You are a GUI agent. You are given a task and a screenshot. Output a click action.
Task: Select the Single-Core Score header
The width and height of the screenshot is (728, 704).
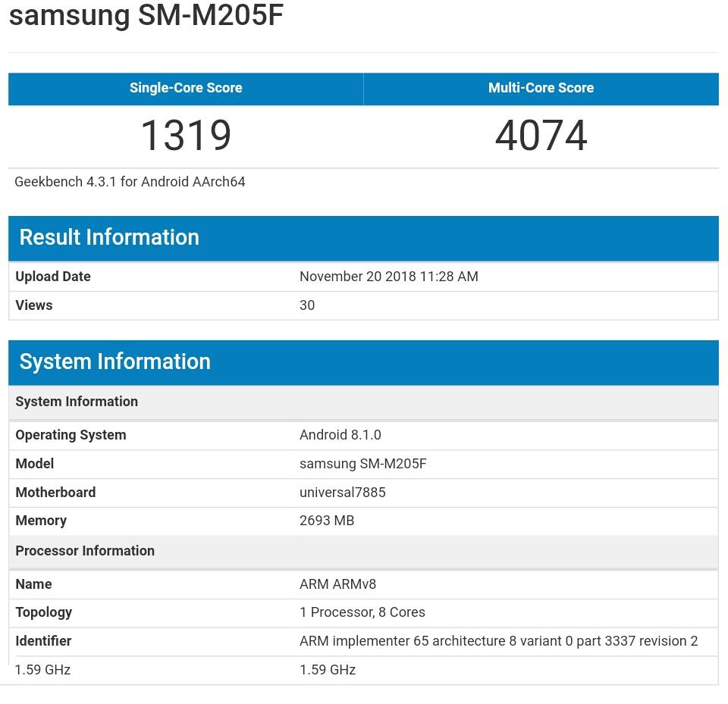[x=185, y=88]
